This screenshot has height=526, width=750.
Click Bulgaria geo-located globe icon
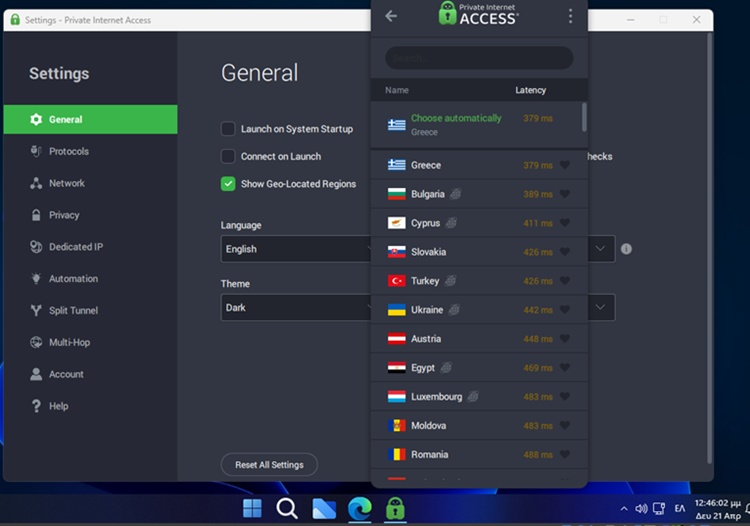(x=455, y=194)
